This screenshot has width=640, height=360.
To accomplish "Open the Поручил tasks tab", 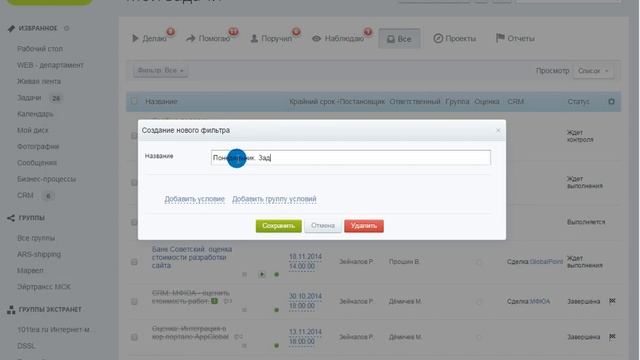I will pos(271,38).
